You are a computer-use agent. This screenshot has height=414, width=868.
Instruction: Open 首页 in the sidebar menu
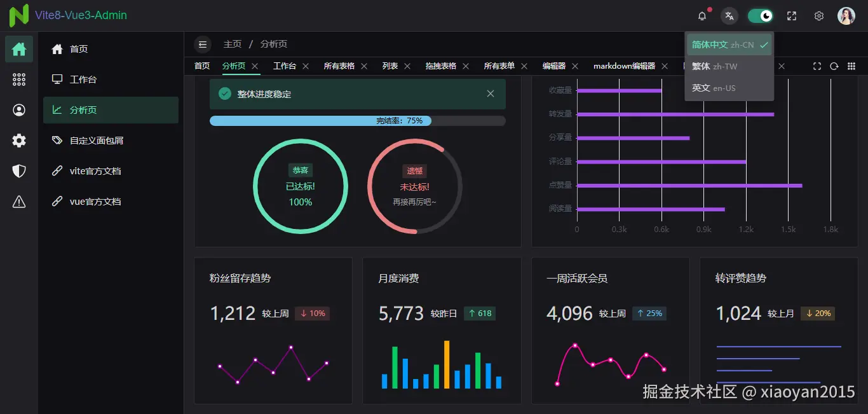111,49
